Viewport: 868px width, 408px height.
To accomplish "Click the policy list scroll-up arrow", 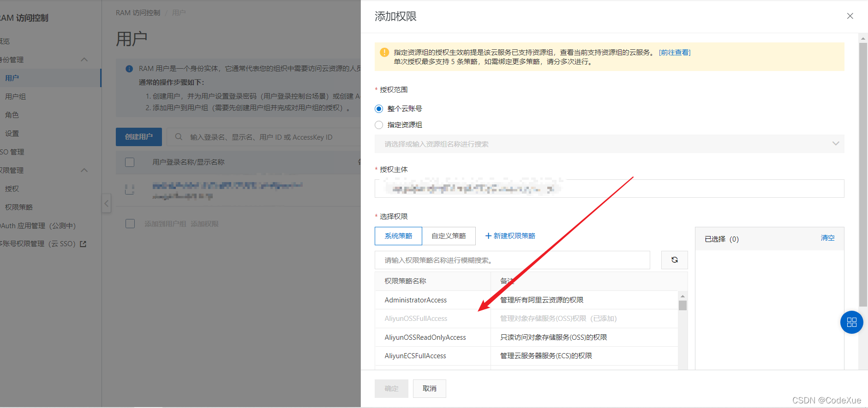I will click(682, 296).
